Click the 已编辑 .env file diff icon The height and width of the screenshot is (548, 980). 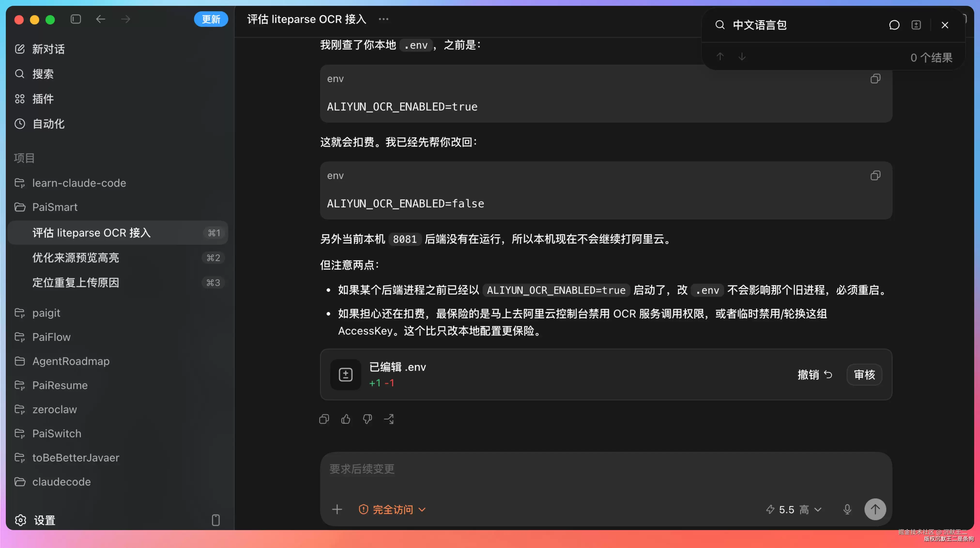point(345,375)
